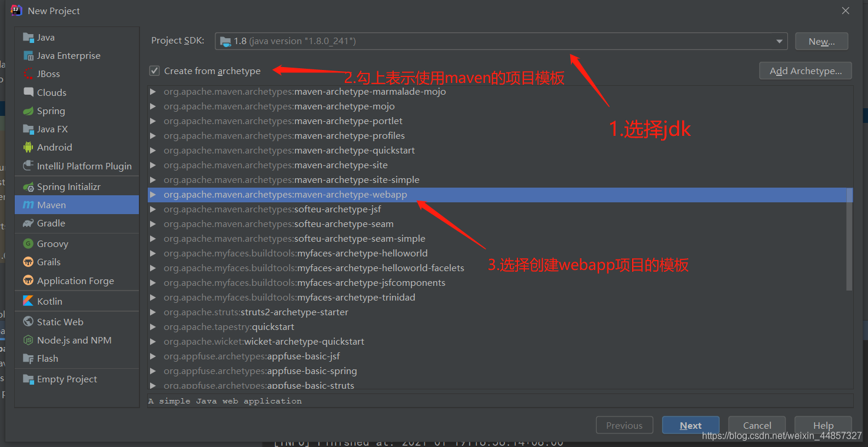The image size is (868, 447).
Task: Click the Cancel button
Action: [757, 425]
